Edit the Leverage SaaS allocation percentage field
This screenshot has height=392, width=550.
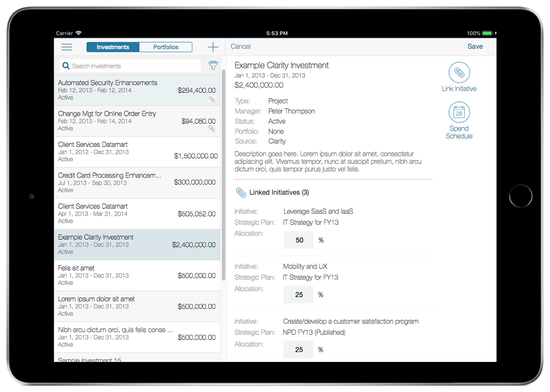click(x=298, y=240)
